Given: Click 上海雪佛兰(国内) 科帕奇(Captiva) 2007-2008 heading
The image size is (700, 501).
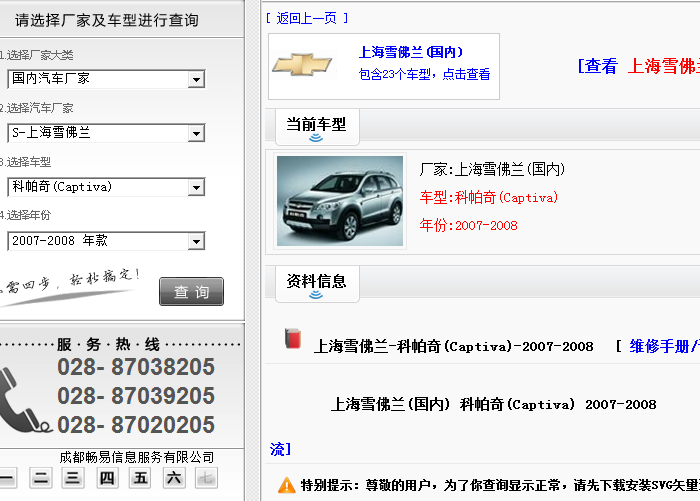Looking at the screenshot, I should click(493, 404).
